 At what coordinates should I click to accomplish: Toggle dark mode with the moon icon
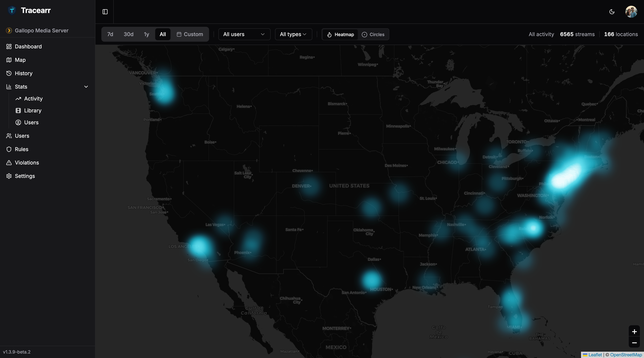(x=612, y=12)
